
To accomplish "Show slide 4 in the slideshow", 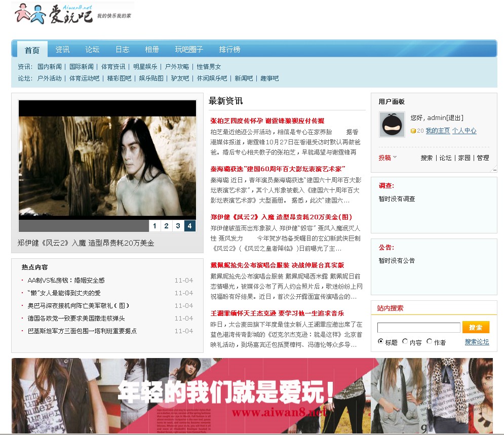I will tap(189, 226).
